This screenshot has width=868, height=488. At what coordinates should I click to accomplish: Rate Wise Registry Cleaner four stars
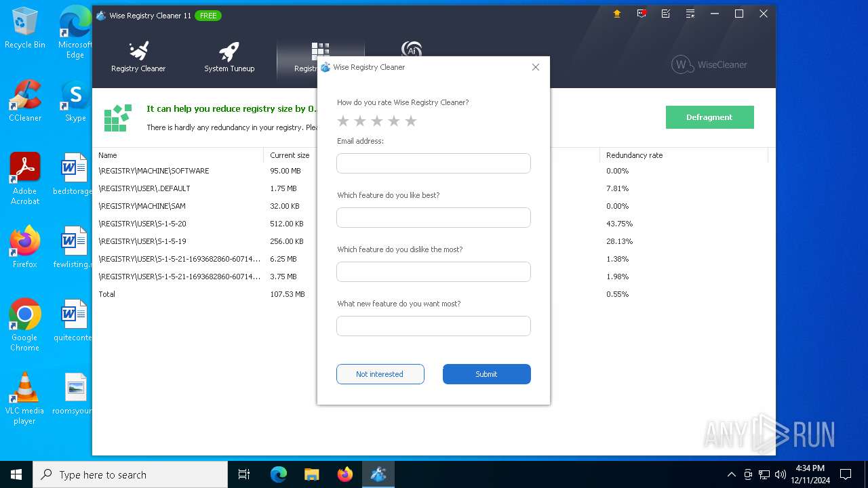[x=394, y=121]
